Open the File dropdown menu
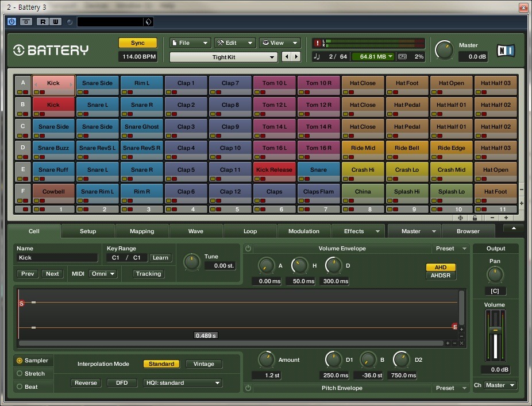The image size is (532, 406). 190,42
